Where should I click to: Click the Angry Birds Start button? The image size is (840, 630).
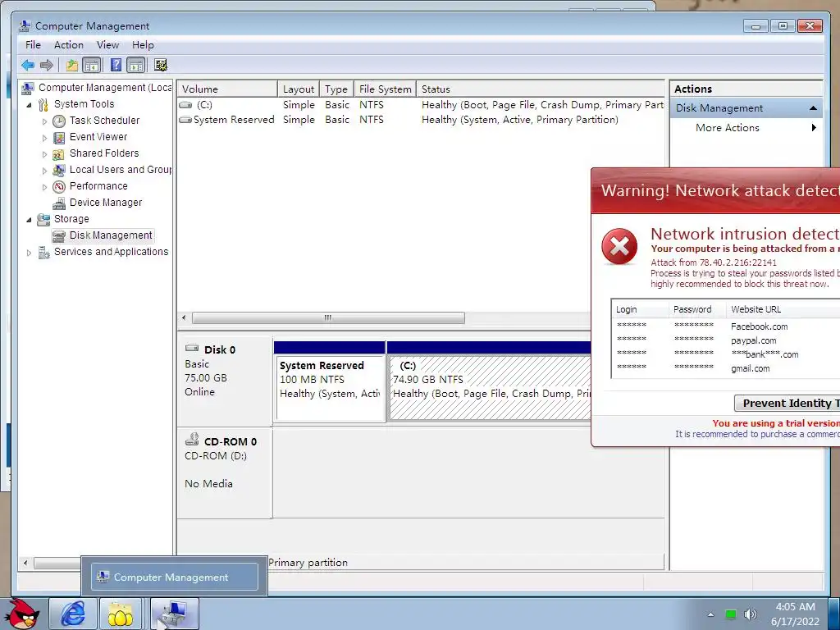tap(23, 614)
